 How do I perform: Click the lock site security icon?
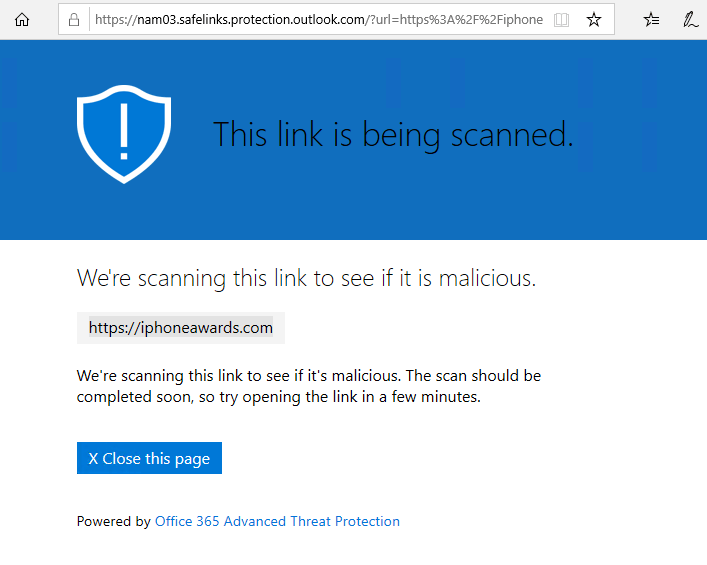click(74, 20)
